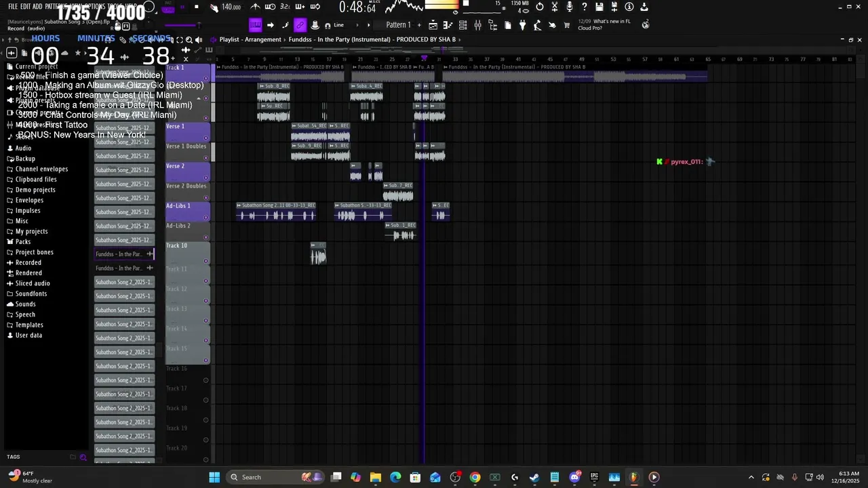Open the Mixer icon
Screen dimensions: 868x488
(x=477, y=25)
